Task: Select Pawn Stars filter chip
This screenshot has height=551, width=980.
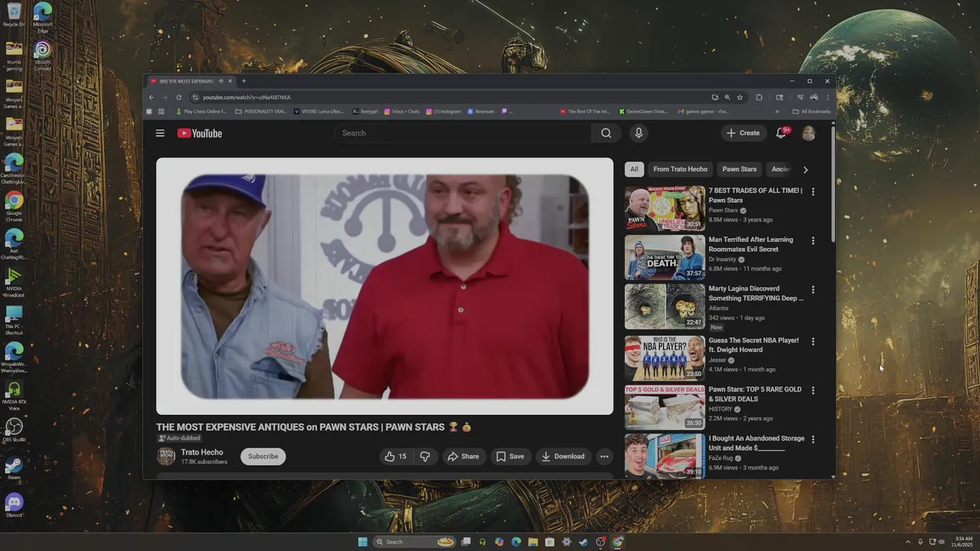Action: click(740, 169)
